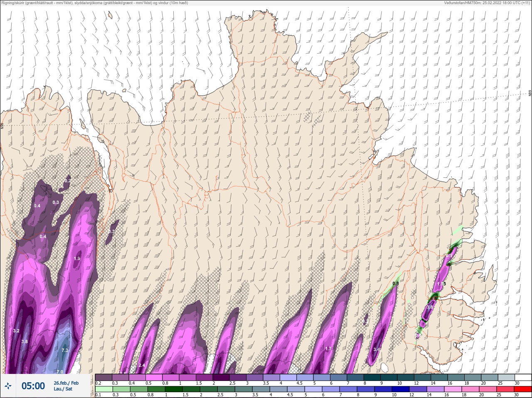Click the 1.7 precipitation value on the map

click(328, 349)
